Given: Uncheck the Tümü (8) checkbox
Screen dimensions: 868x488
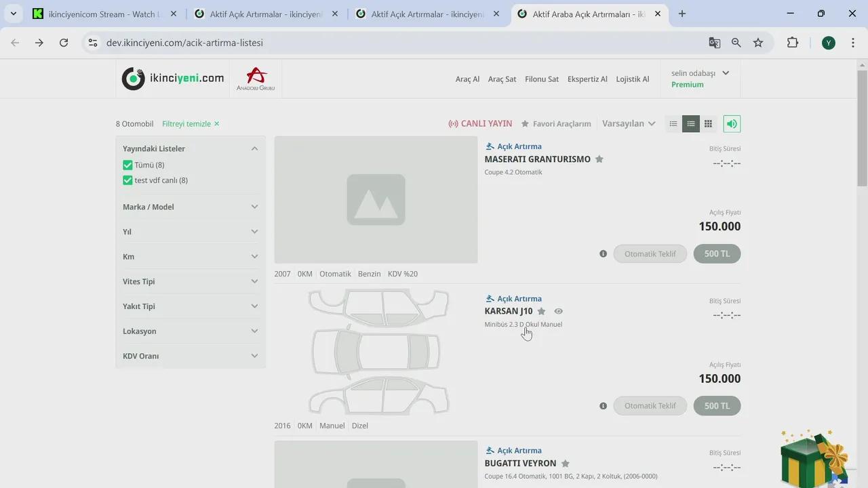Looking at the screenshot, I should (127, 165).
